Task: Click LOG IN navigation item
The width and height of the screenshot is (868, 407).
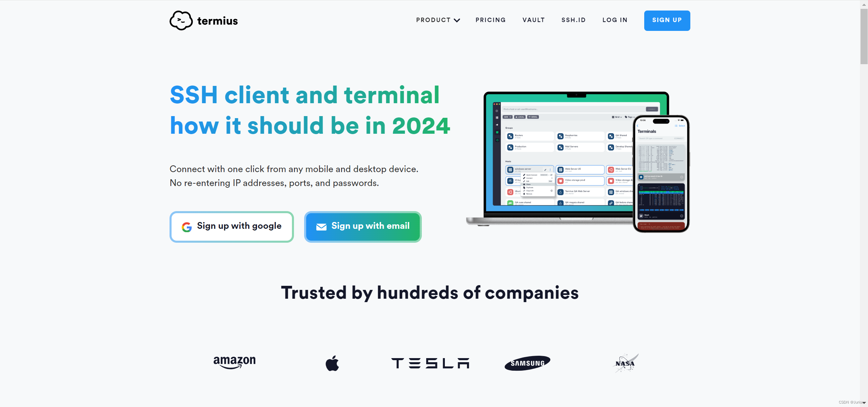Action: pos(616,20)
